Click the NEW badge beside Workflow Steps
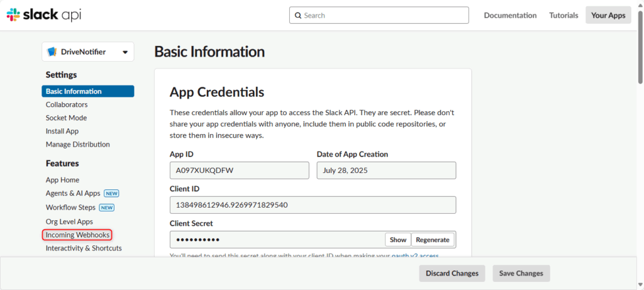The image size is (644, 290). [107, 208]
